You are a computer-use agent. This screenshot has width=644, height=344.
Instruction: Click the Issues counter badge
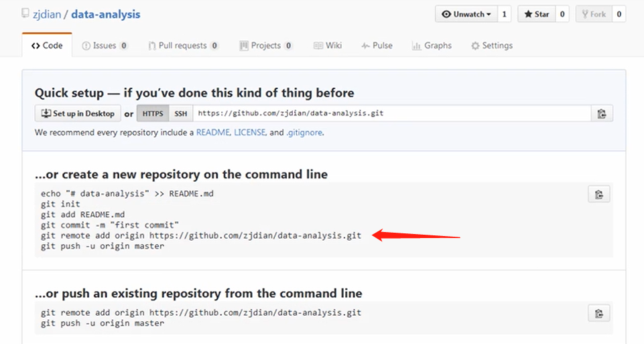[123, 46]
